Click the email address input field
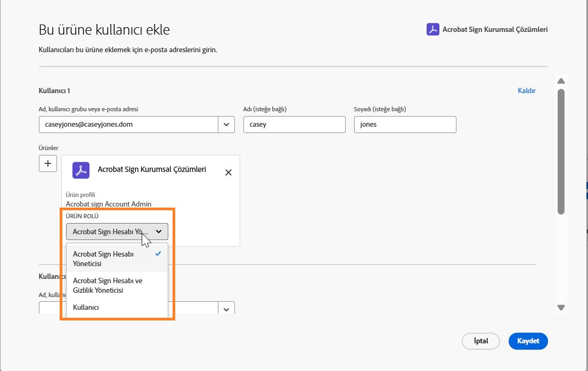Viewport: 588px width, 371px height. pyautogui.click(x=128, y=125)
